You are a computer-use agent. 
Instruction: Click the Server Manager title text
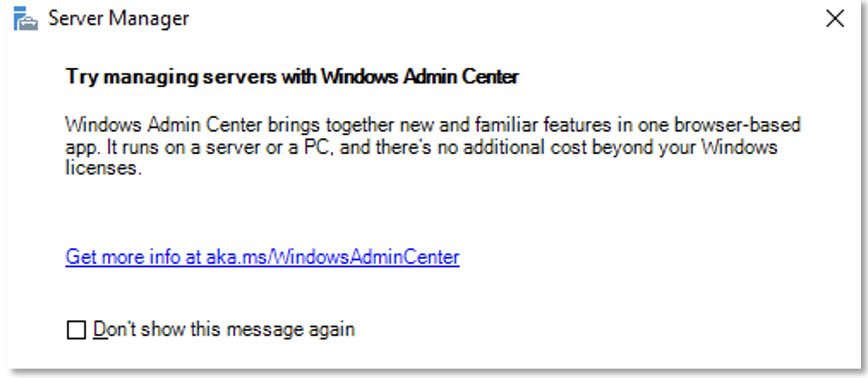click(119, 18)
